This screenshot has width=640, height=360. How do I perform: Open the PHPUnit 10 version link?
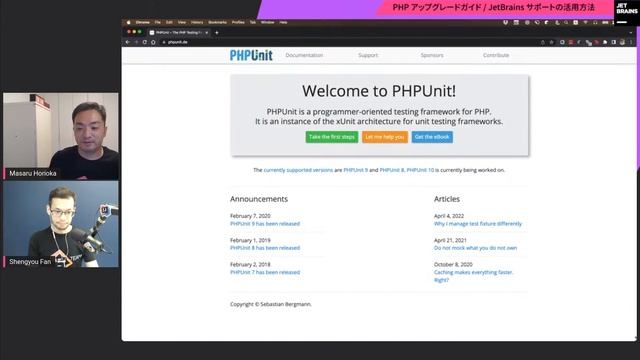click(x=420, y=170)
